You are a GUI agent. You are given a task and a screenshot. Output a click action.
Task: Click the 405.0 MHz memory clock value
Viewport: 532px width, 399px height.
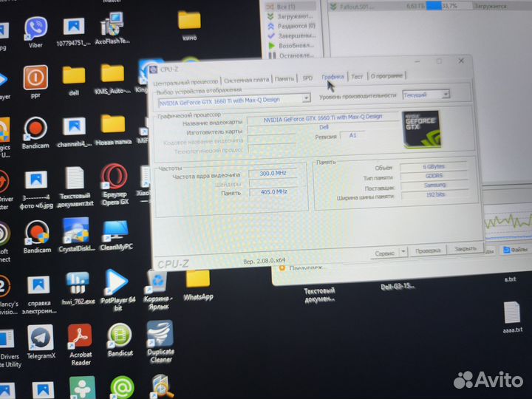click(273, 191)
